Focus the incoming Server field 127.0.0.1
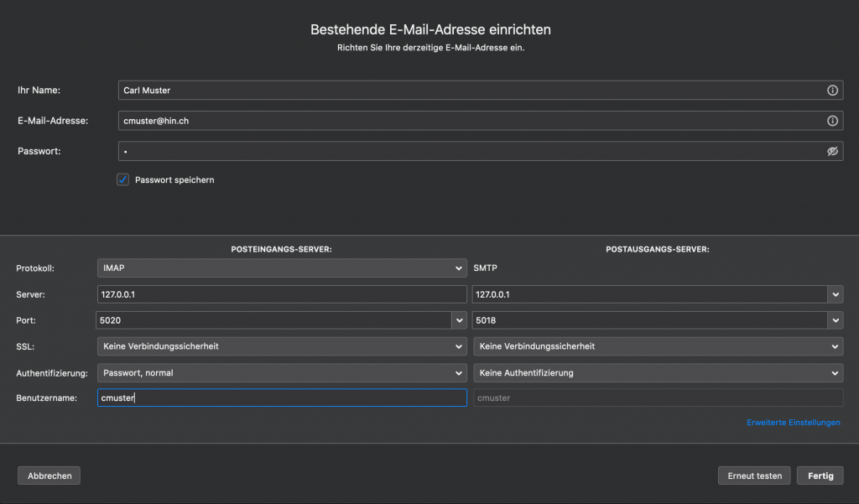 [282, 294]
